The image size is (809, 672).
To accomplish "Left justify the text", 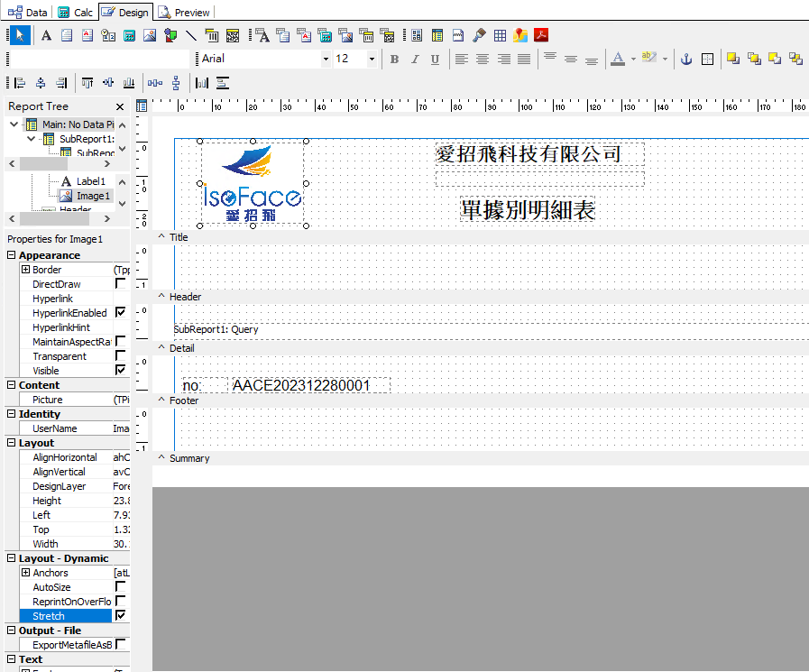I will 461,60.
